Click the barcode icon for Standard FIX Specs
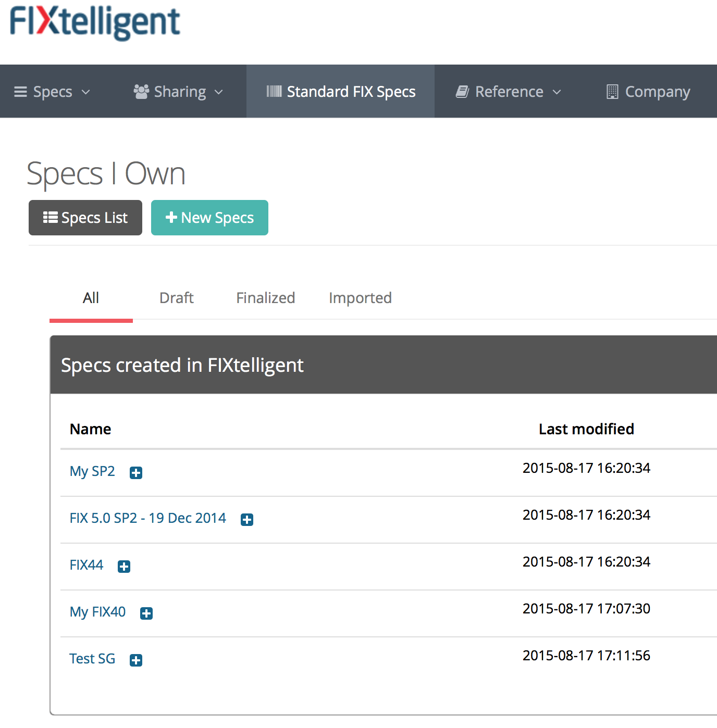Viewport: 717px width, 728px height. [x=274, y=92]
